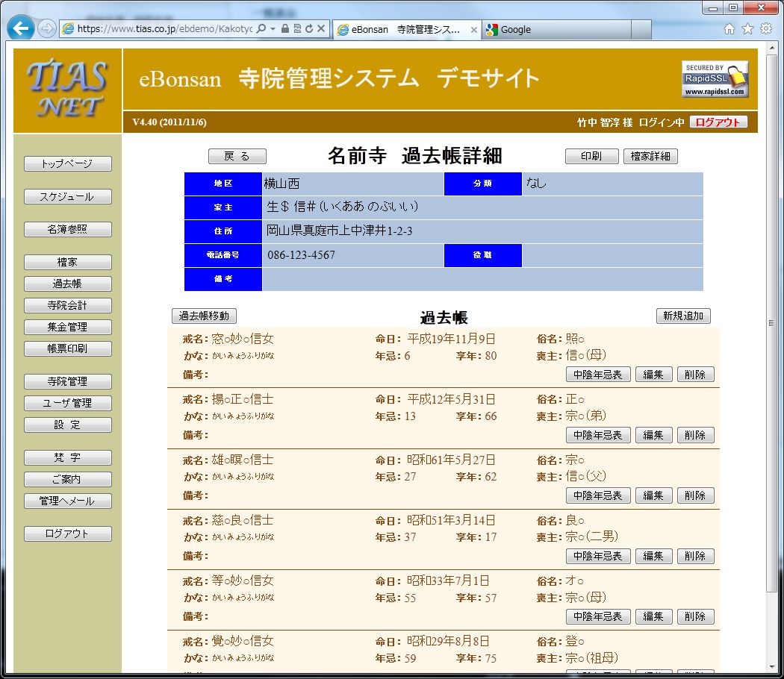This screenshot has width=784, height=679.
Task: Click the security lock icon in address bar
Action: [x=285, y=28]
